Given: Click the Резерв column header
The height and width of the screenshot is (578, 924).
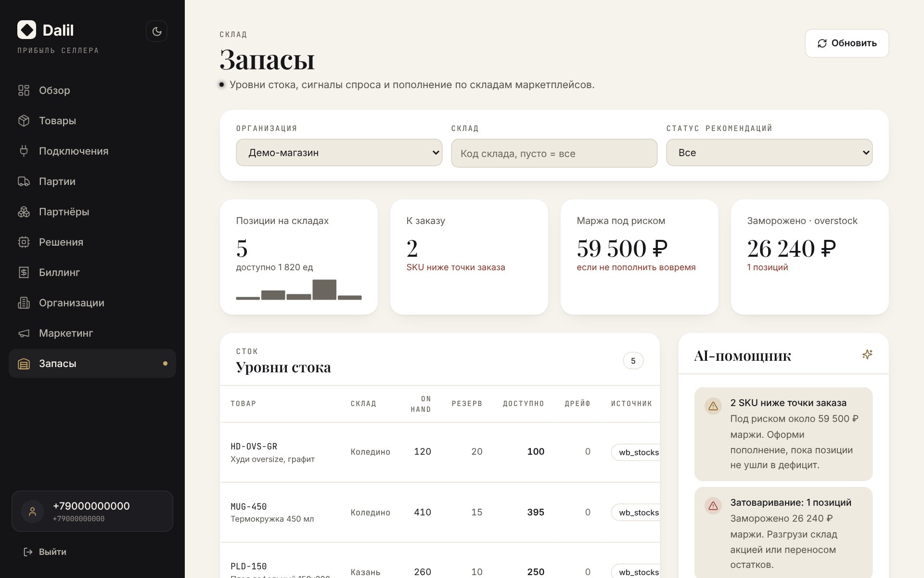Looking at the screenshot, I should [467, 404].
